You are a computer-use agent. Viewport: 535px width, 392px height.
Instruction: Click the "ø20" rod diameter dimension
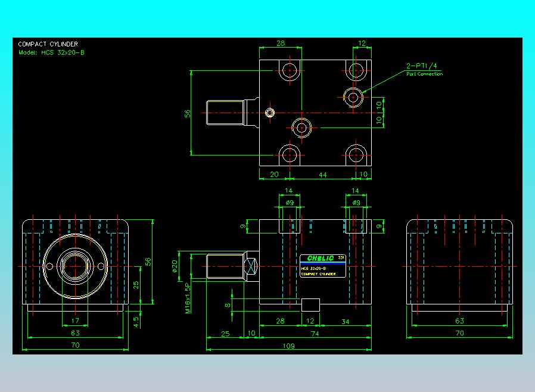tap(175, 266)
